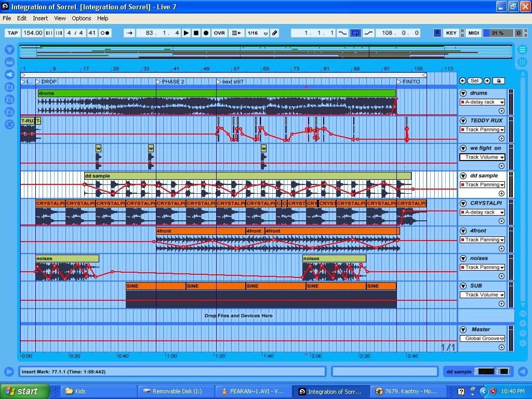Click the CPU load meter showing 21%

click(498, 33)
